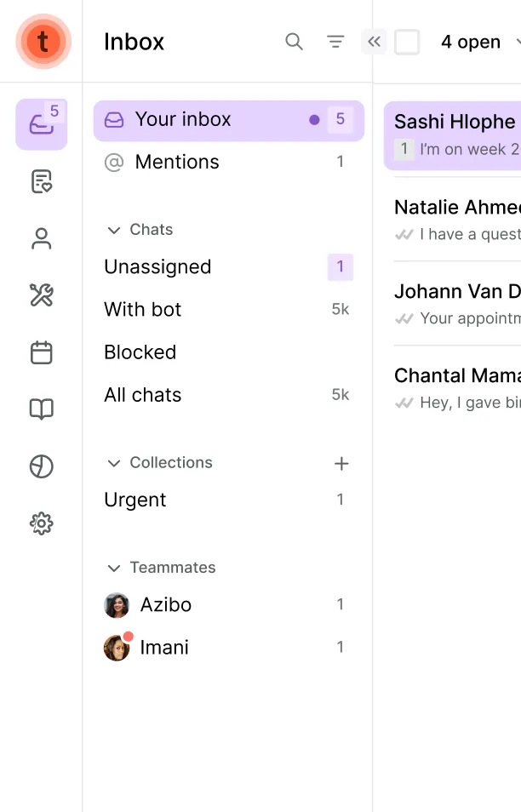Open the settings gear icon
Viewport: 521px width, 812px height.
pos(41,523)
